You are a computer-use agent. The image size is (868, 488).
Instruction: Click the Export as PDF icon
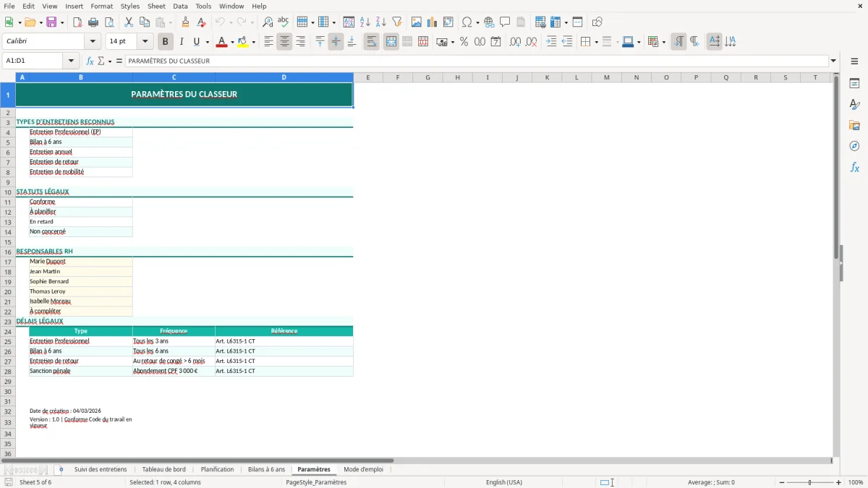click(77, 22)
